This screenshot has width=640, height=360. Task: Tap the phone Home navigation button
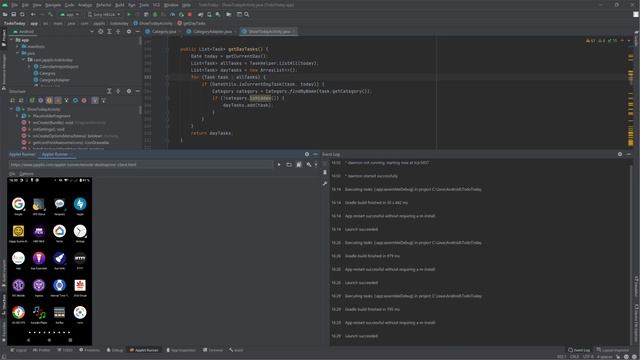[x=49, y=340]
